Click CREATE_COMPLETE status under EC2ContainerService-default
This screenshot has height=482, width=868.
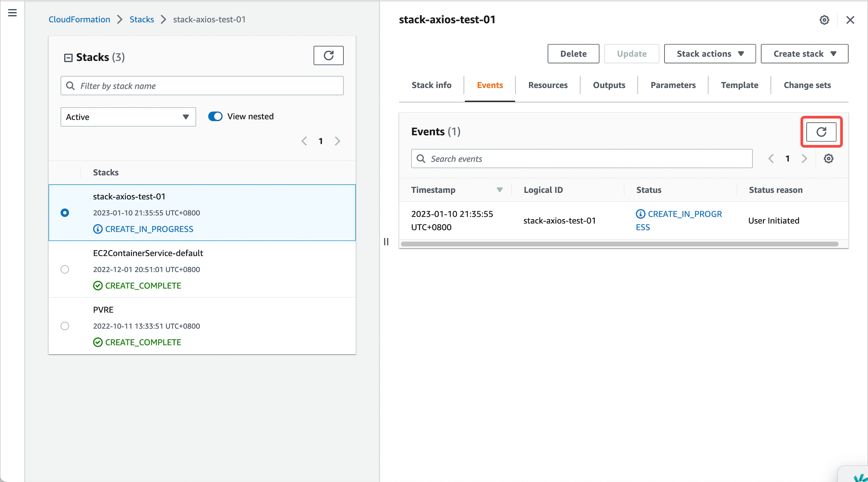tap(143, 286)
